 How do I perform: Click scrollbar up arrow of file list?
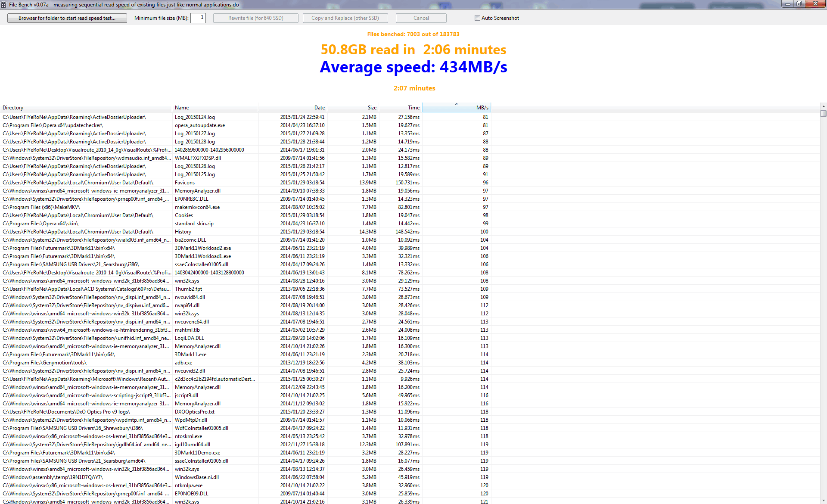point(823,106)
